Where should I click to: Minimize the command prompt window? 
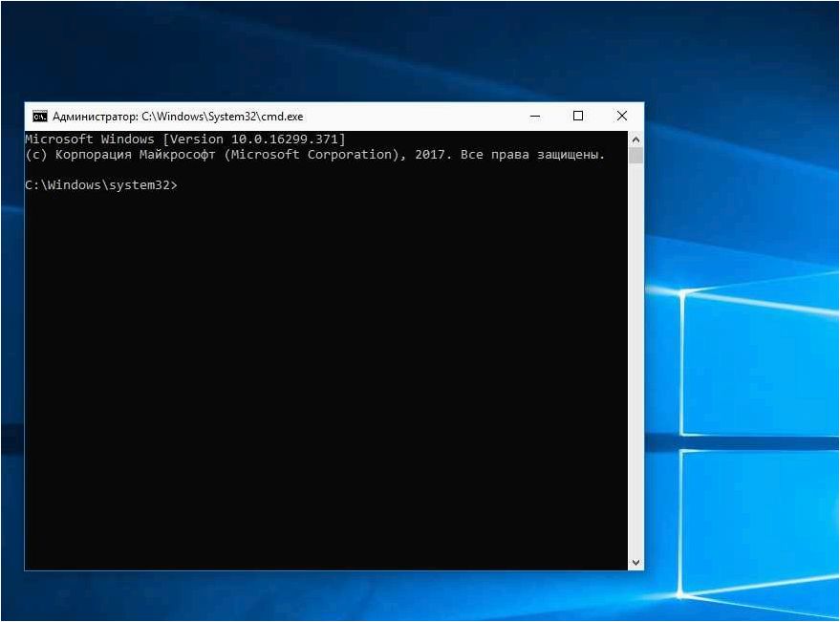[534, 117]
